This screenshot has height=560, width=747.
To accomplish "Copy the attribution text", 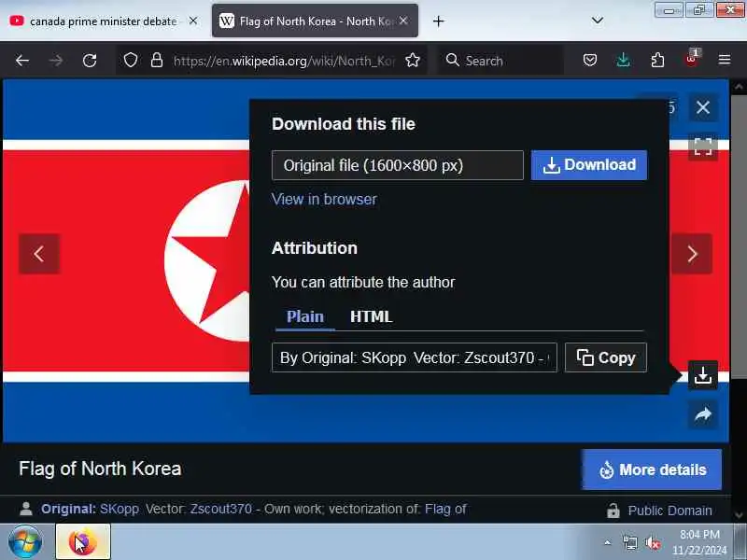I will tap(605, 357).
